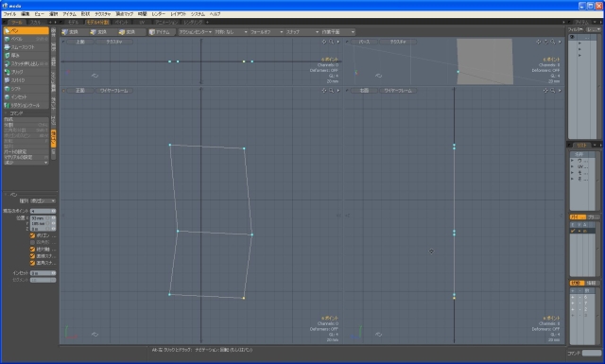The height and width of the screenshot is (364, 605).
Task: Click the ワイヤーフレーム button in 正面 viewport
Action: (x=113, y=91)
